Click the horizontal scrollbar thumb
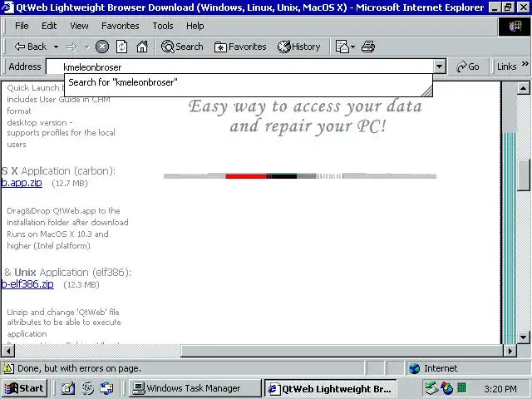Viewport: 532px width, 399px height. [342, 351]
